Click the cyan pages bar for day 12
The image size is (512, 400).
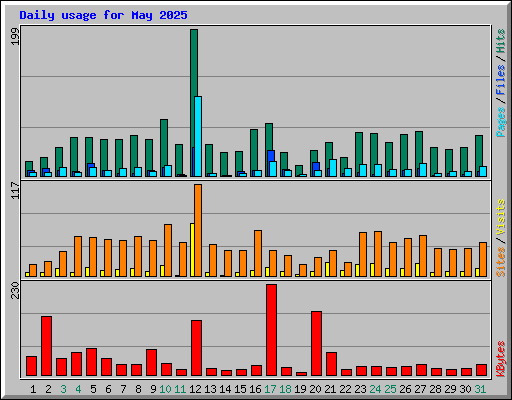pyautogui.click(x=198, y=136)
